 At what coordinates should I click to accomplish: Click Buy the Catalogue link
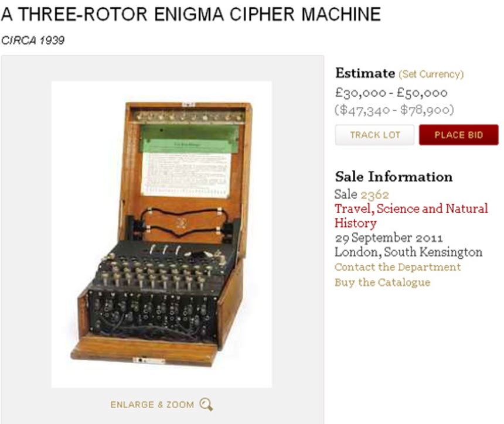click(x=383, y=282)
